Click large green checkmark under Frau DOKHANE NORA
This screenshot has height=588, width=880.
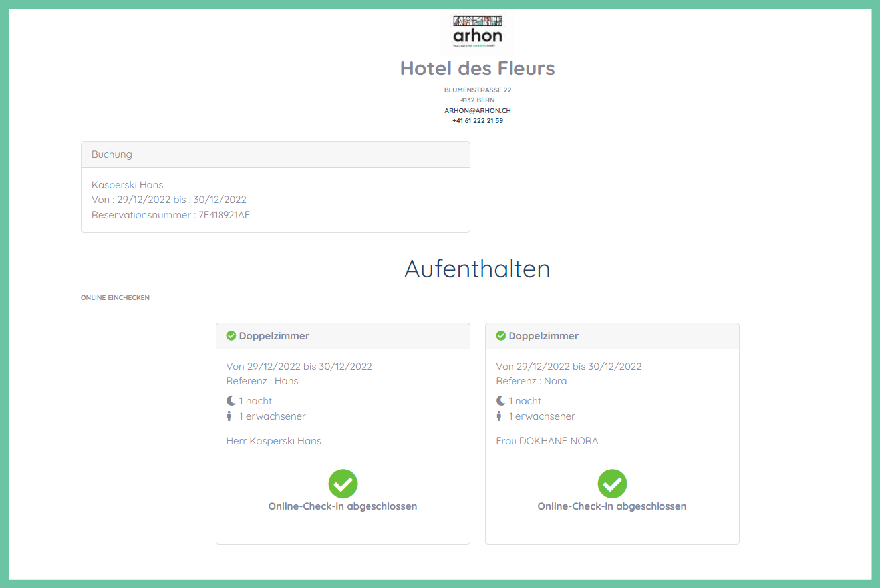(612, 484)
